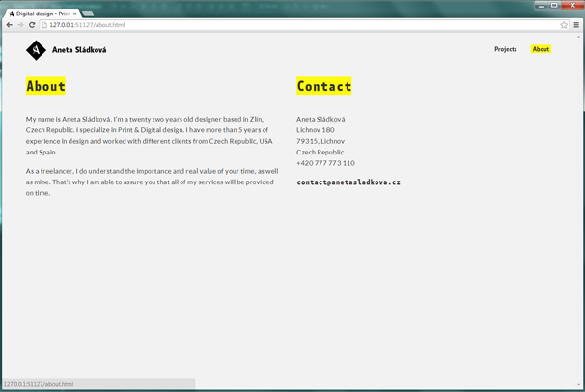The width and height of the screenshot is (585, 392).
Task: Click the browser back arrow
Action: [x=10, y=25]
